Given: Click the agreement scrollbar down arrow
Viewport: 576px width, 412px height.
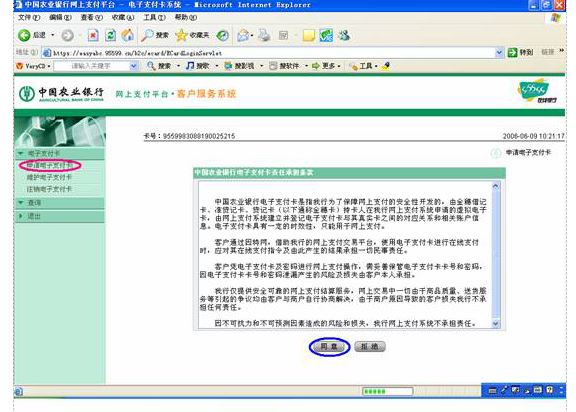Looking at the screenshot, I should (x=496, y=324).
